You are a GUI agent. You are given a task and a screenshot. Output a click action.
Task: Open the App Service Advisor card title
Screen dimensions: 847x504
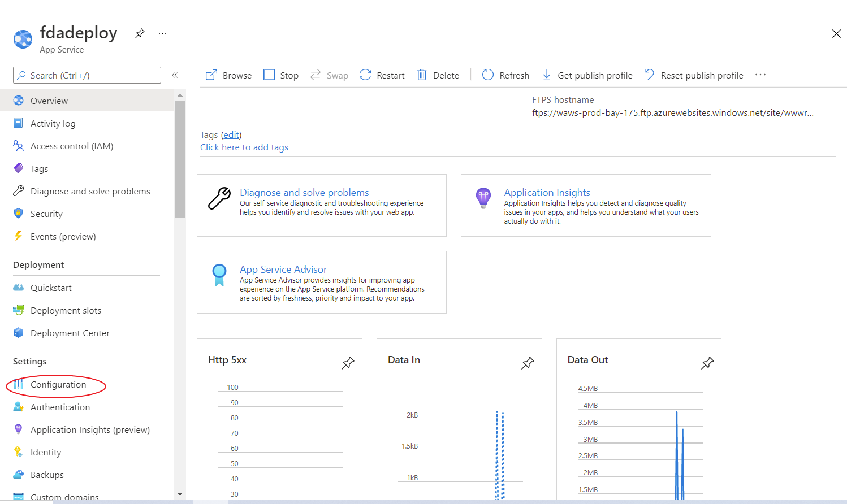283,270
